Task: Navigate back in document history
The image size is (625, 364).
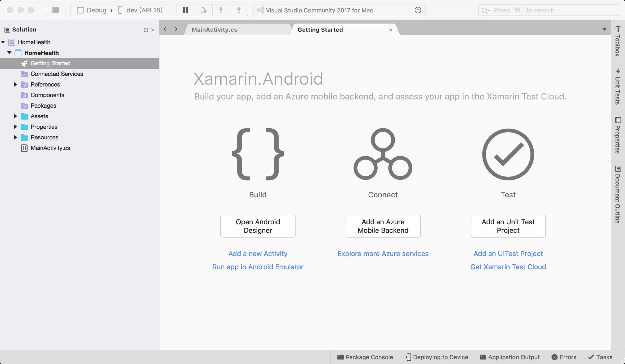Action: 165,29
